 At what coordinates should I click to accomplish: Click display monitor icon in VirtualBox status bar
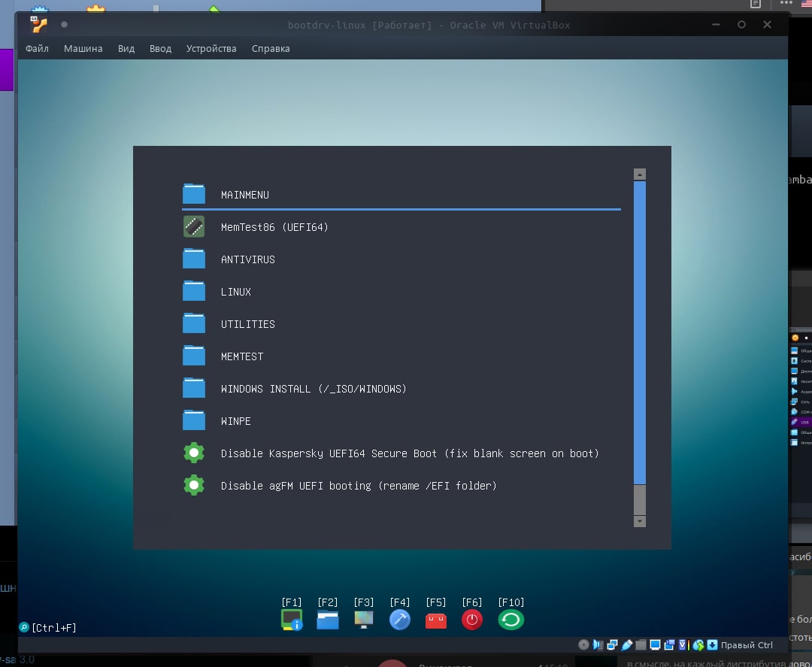pyautogui.click(x=655, y=644)
